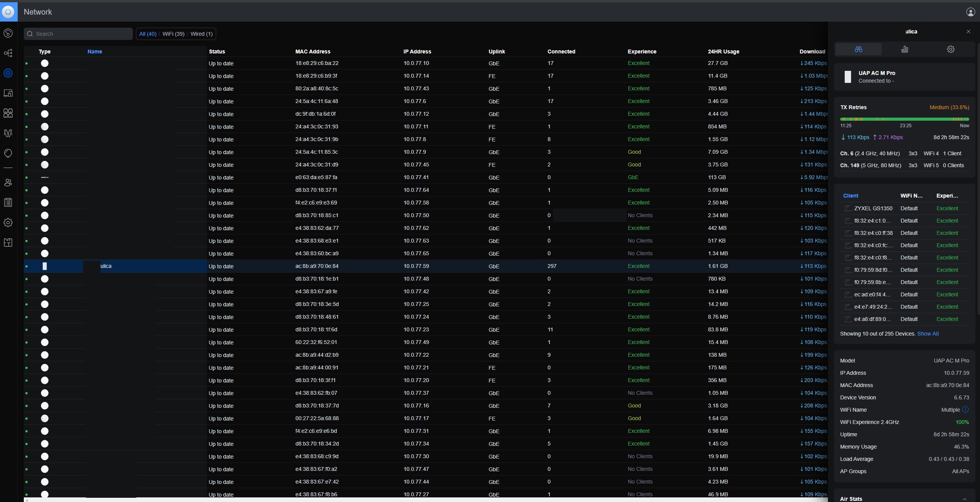The image size is (980, 502).
Task: Click the 297 connected clients cell
Action: pos(552,266)
